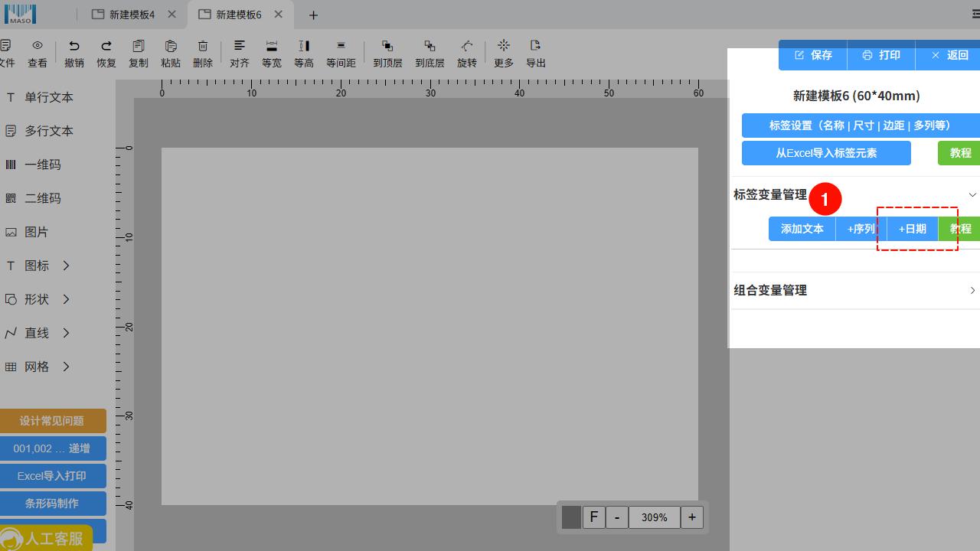This screenshot has height=551, width=980.
Task: Click the Delete (删除) trash icon
Action: click(203, 47)
